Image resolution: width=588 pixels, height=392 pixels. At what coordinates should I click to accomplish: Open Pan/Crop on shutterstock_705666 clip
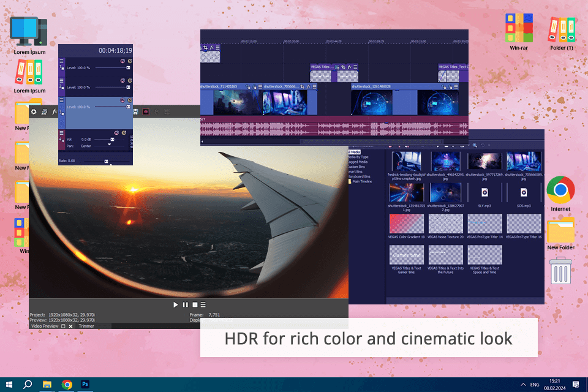point(302,86)
